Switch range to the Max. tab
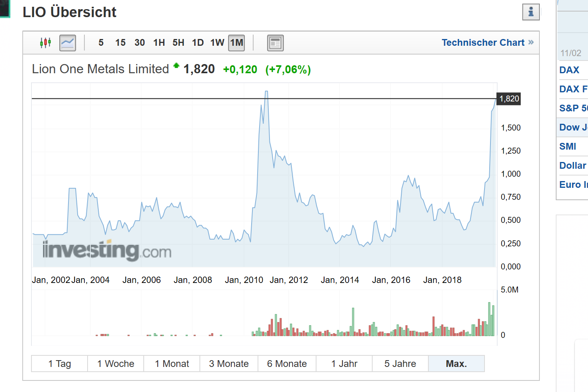Viewport: 588px width, 392px height. click(x=456, y=364)
